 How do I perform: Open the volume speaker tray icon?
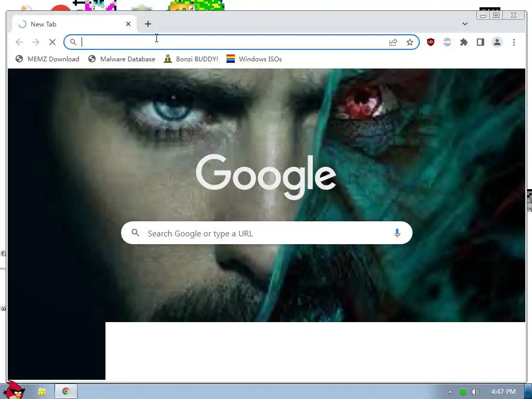click(475, 392)
